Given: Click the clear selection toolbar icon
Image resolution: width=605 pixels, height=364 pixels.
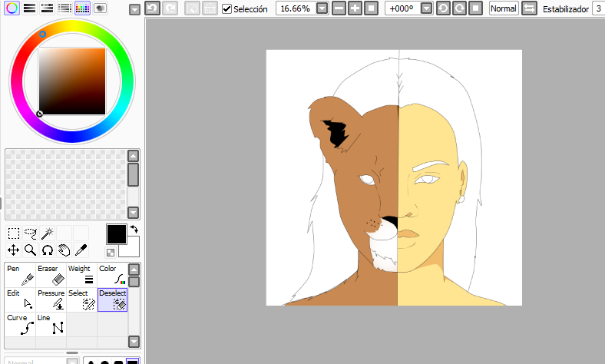Looking at the screenshot, I should click(192, 8).
